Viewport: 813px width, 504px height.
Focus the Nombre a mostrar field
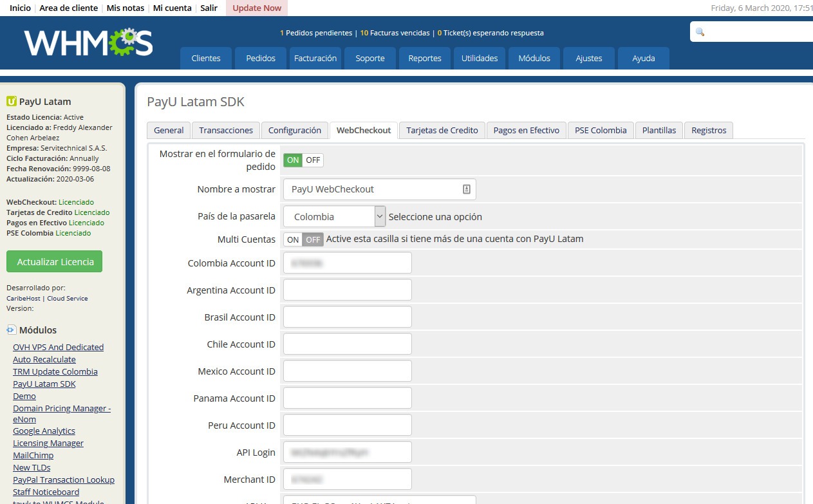coord(380,189)
